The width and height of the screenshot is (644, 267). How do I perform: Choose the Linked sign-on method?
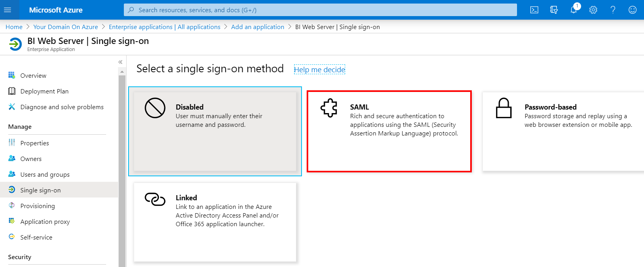tap(215, 222)
